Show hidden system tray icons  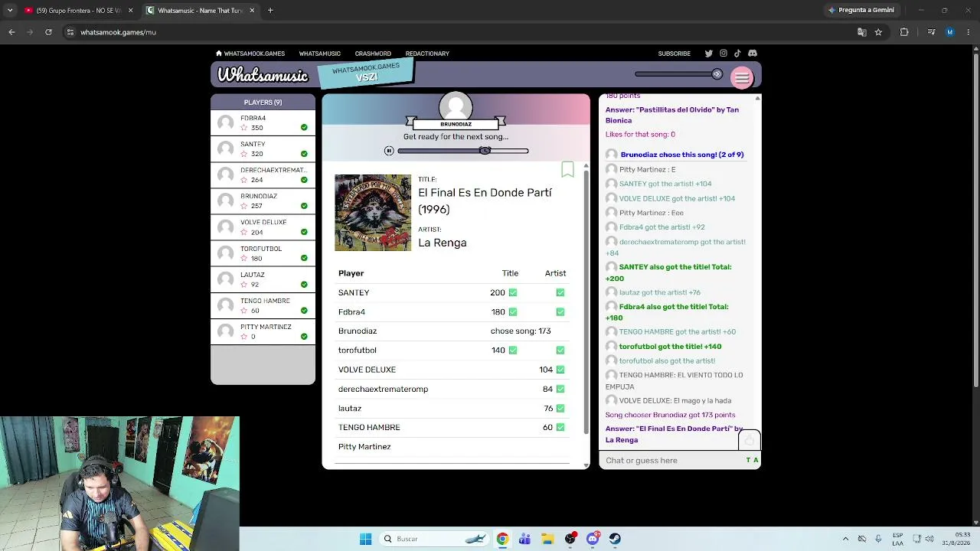coord(845,539)
